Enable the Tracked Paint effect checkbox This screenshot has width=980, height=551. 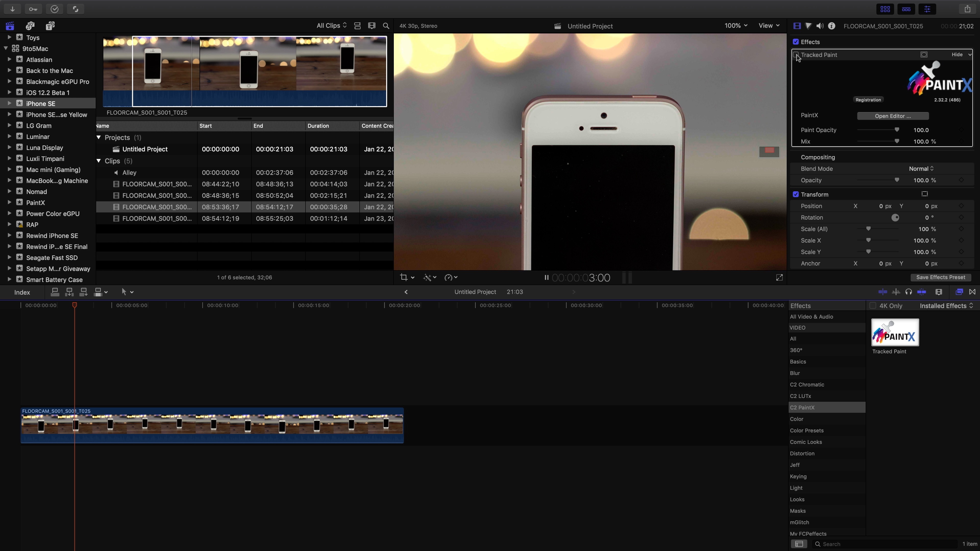click(x=796, y=55)
